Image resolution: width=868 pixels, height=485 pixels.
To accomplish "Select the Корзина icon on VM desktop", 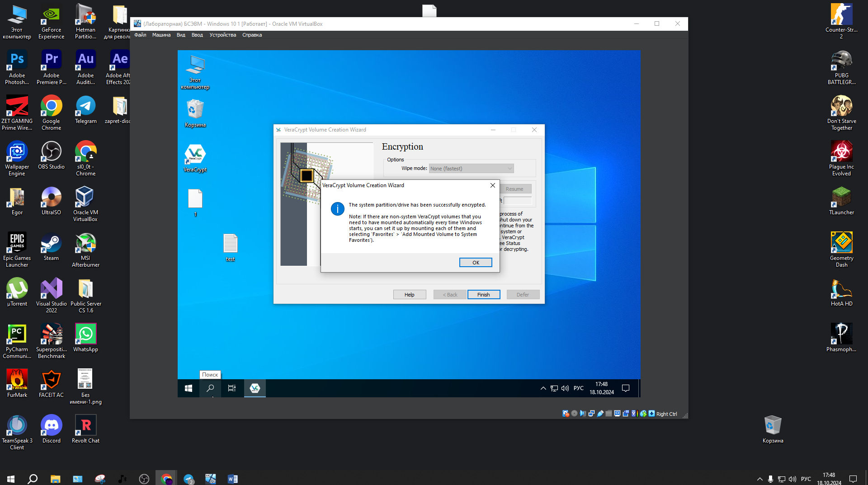I will (195, 114).
